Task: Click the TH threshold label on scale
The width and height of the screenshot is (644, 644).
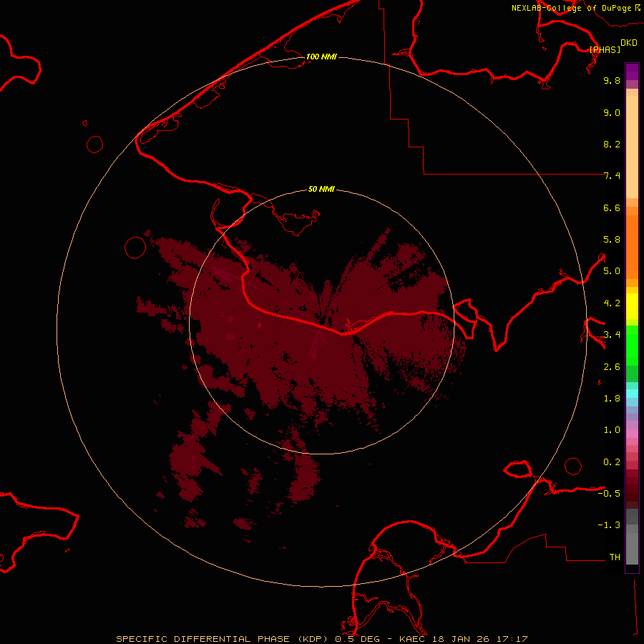Action: [x=615, y=557]
